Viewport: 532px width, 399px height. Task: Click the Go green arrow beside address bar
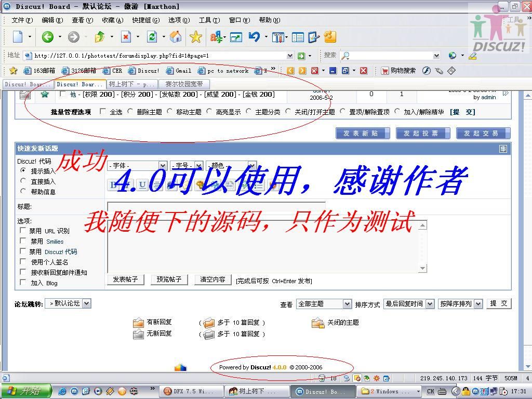click(x=301, y=56)
